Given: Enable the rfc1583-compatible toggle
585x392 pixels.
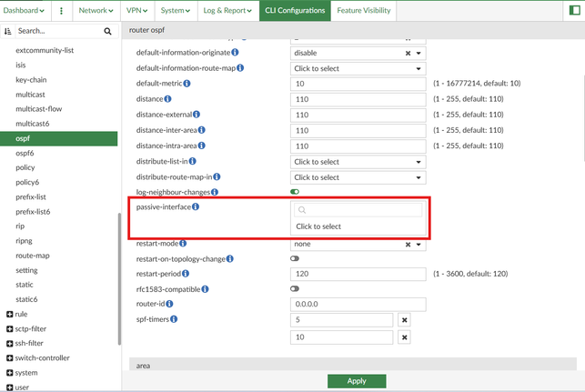Looking at the screenshot, I should pos(295,288).
